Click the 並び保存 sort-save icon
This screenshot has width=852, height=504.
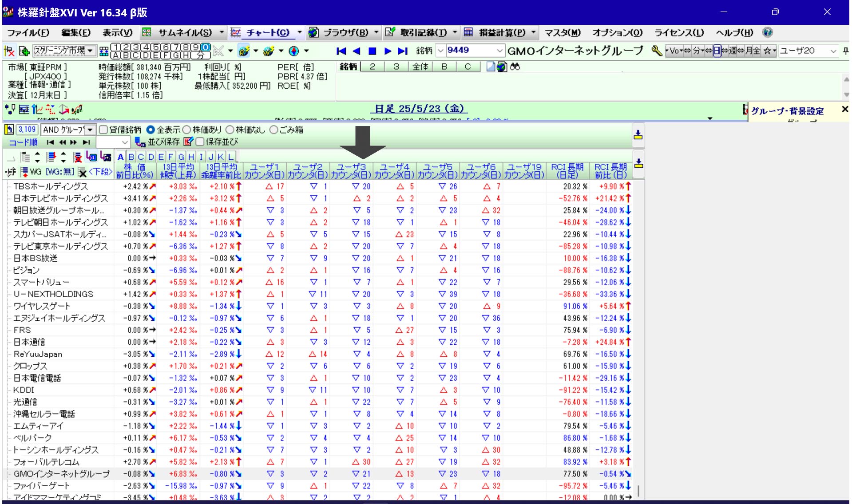(140, 142)
